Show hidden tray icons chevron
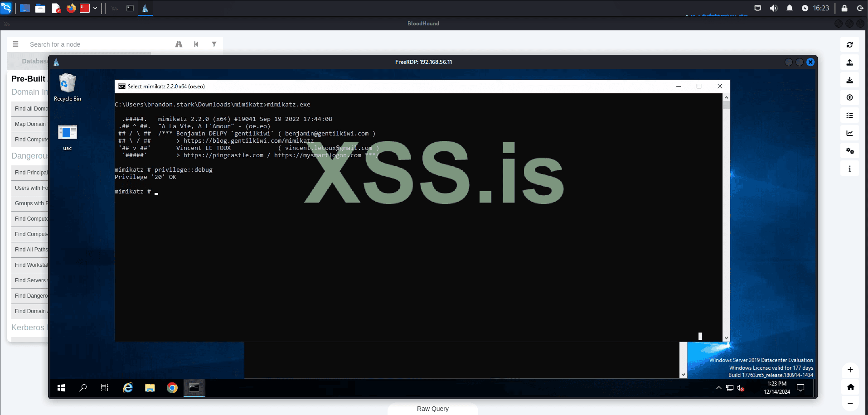This screenshot has height=415, width=868. click(719, 388)
